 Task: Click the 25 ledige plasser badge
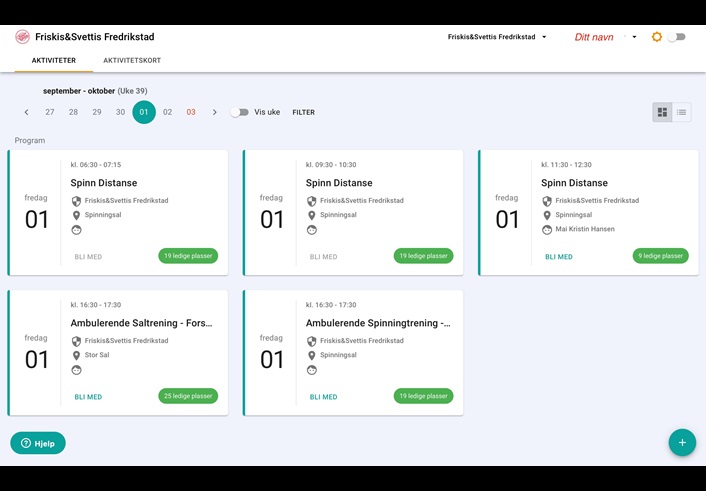point(188,396)
